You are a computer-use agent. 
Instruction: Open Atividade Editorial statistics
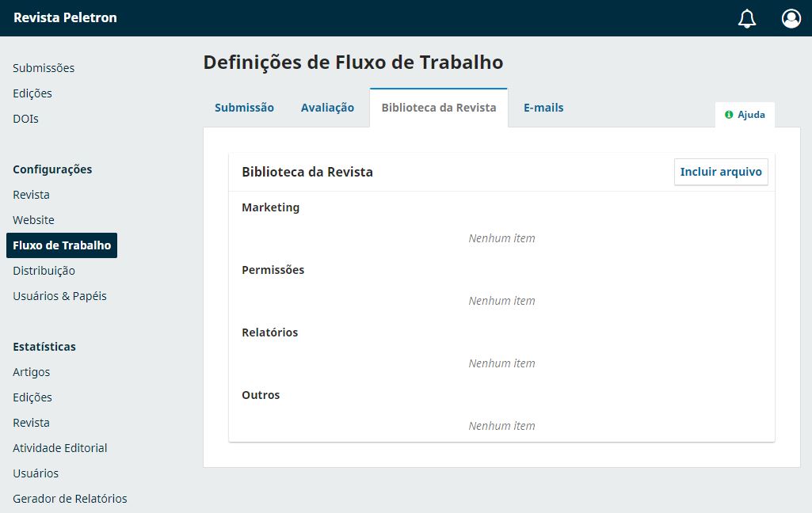(x=59, y=447)
